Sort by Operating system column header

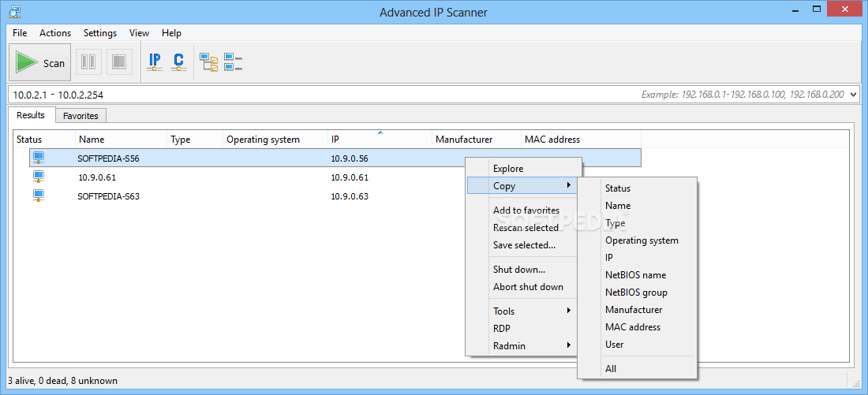275,140
